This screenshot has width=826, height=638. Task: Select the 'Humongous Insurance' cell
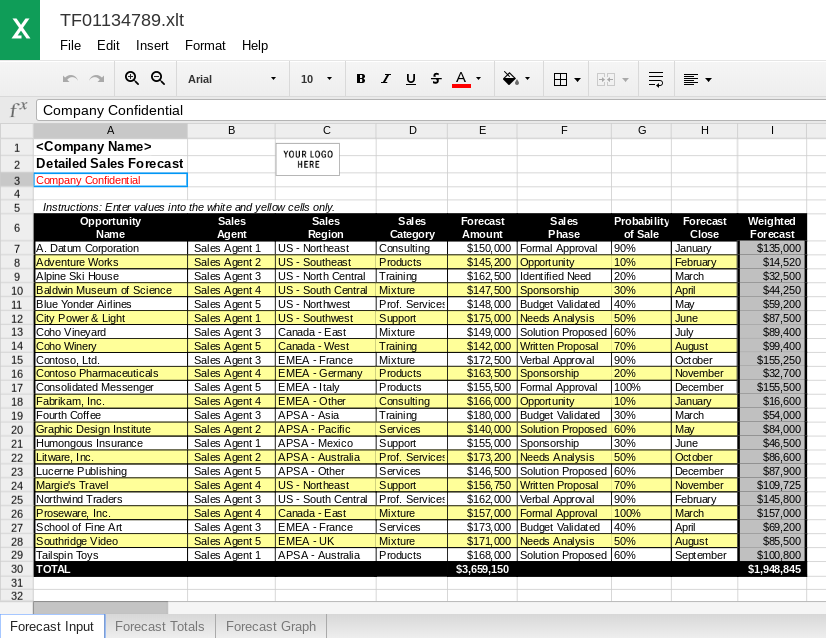[x=111, y=443]
